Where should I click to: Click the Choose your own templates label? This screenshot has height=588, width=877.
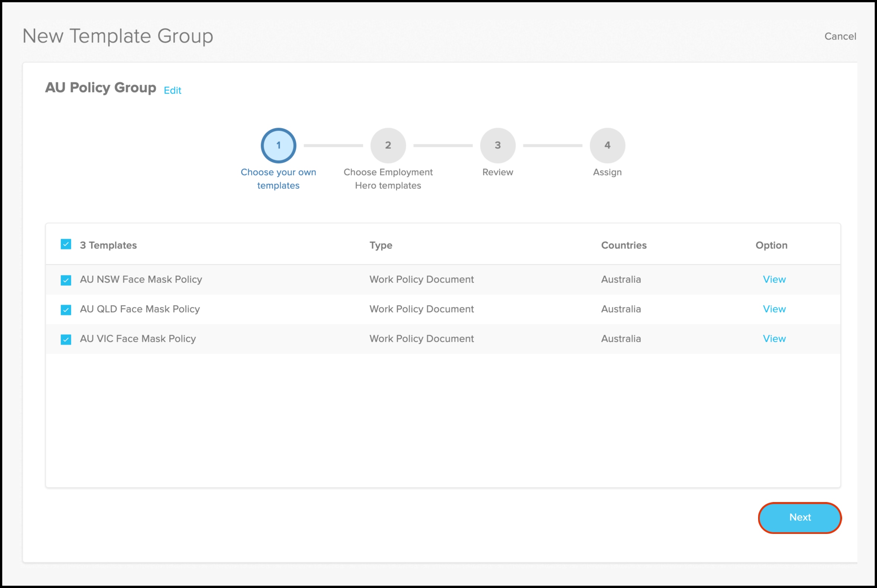(x=278, y=179)
